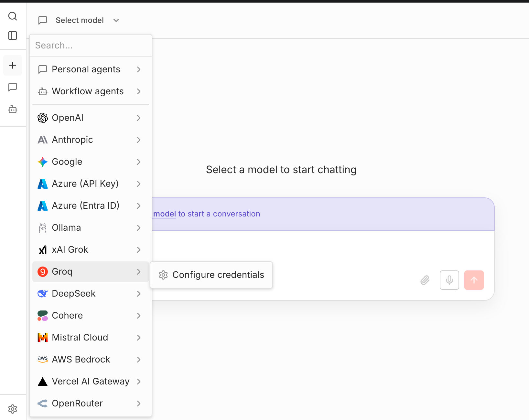Viewport: 529px width, 420px height.
Task: Click the Anthropic logo icon
Action: coord(43,140)
